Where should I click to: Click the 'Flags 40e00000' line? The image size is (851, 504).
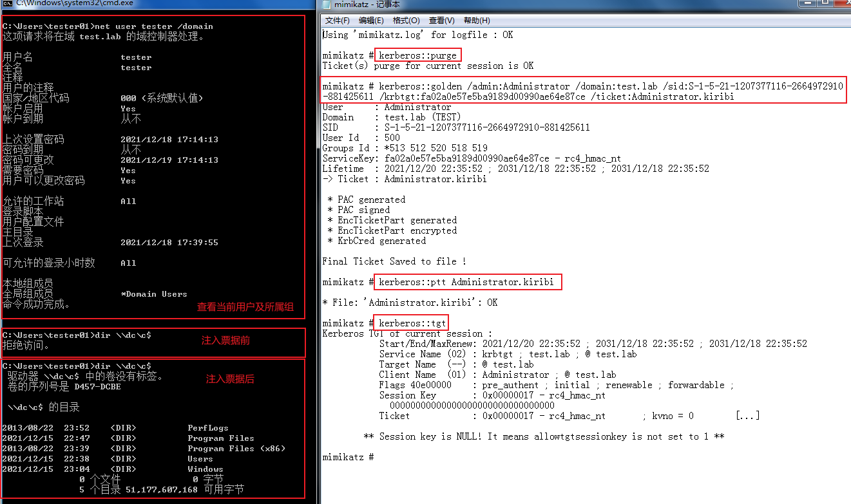coord(557,385)
